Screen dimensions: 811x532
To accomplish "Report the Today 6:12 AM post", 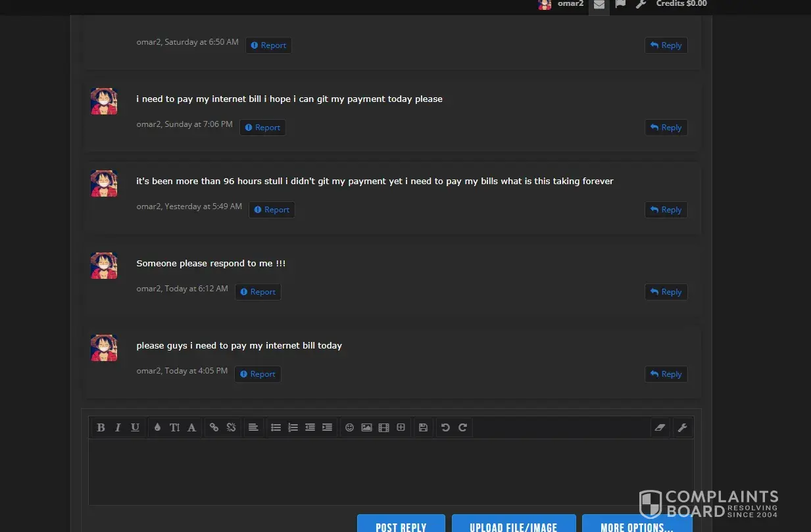I will coord(258,292).
